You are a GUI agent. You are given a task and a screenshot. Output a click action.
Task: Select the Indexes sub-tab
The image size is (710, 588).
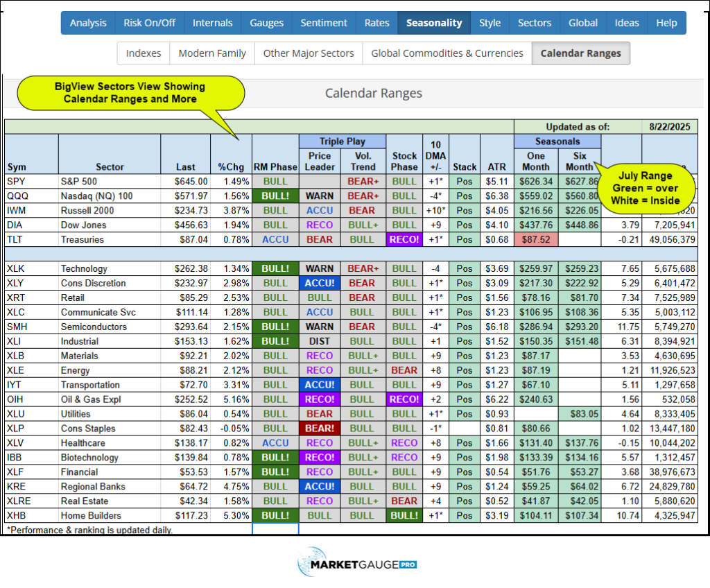tap(144, 53)
